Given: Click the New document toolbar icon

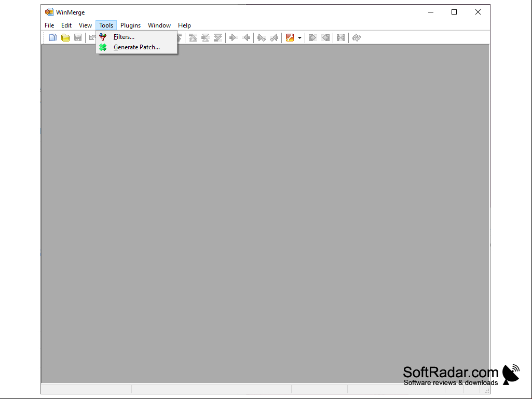Looking at the screenshot, I should [52, 38].
